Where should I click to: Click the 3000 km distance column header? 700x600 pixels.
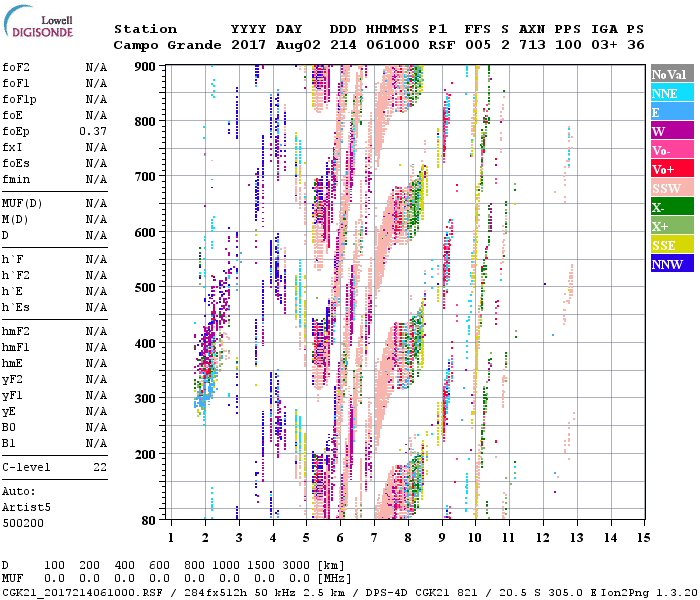(296, 566)
